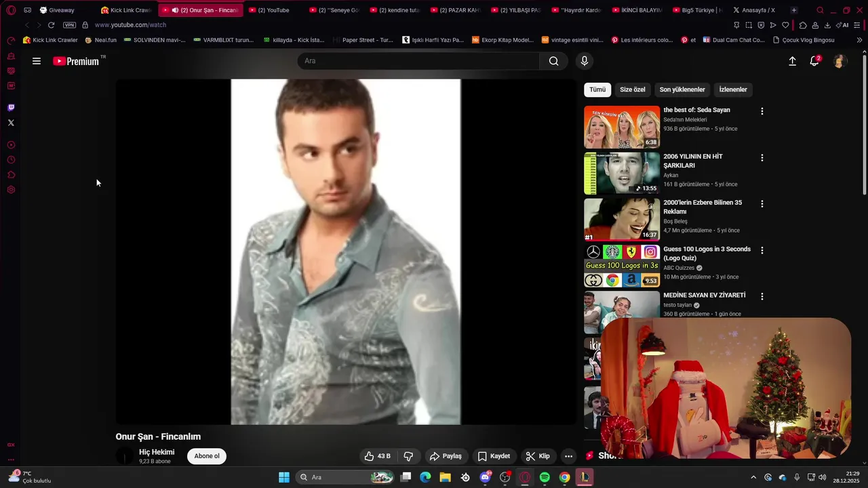
Task: Open the YouTube account avatar menu
Action: coord(840,61)
